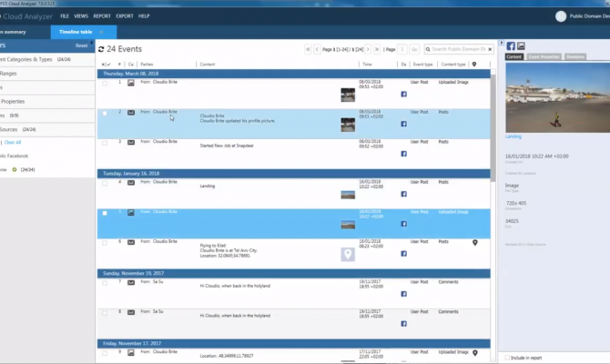Click Facebook source icon in row 2
Viewport: 610px width, 364px height.
coord(404,124)
